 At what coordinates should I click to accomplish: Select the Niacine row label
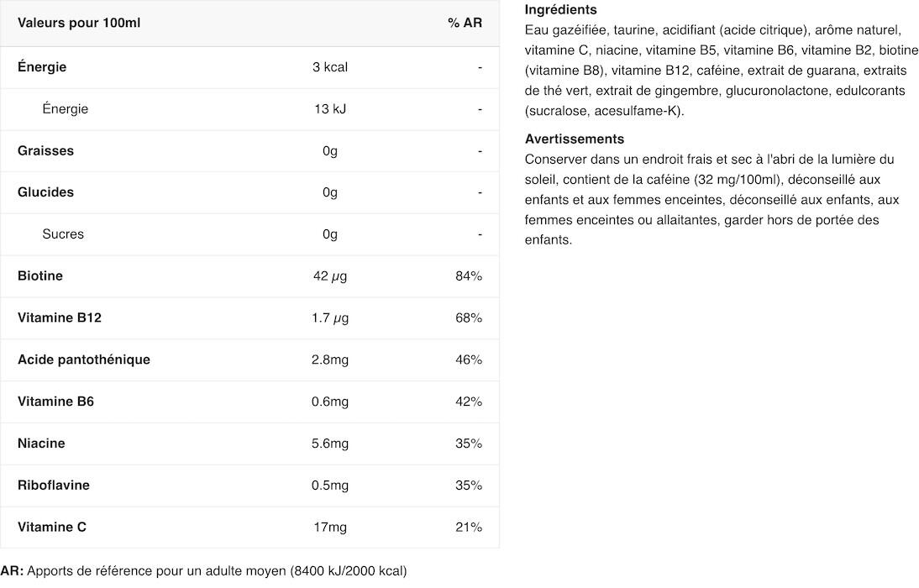pos(41,444)
